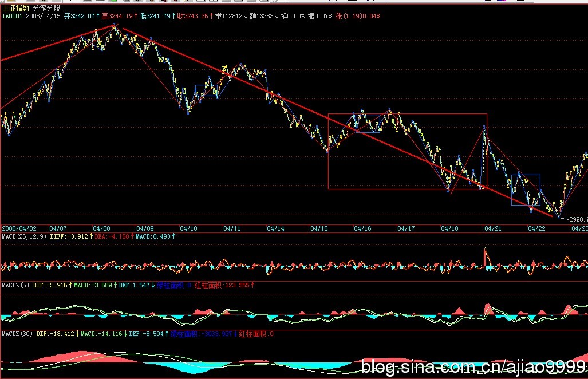This screenshot has height=379, width=588.
Task: Select the MACDZ(5) indicator label
Action: pos(15,285)
